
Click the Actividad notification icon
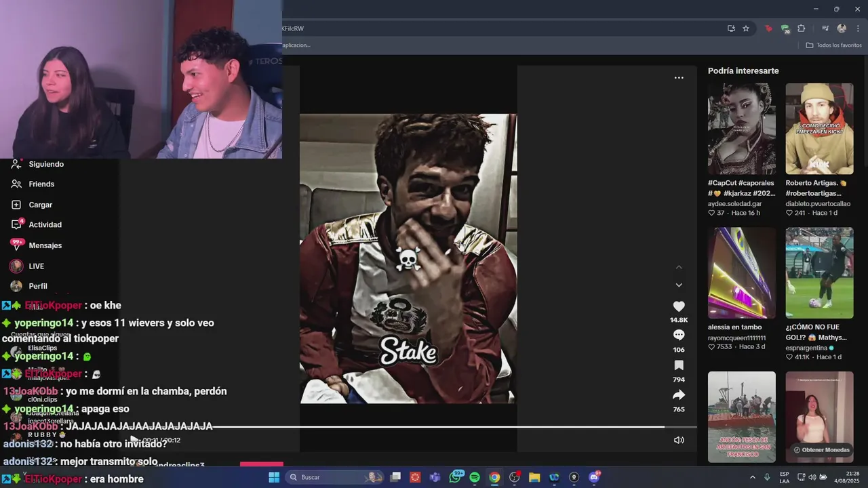(x=16, y=224)
